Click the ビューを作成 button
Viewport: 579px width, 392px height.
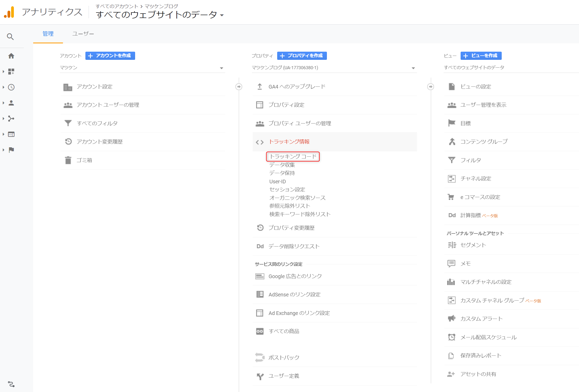[x=481, y=56]
